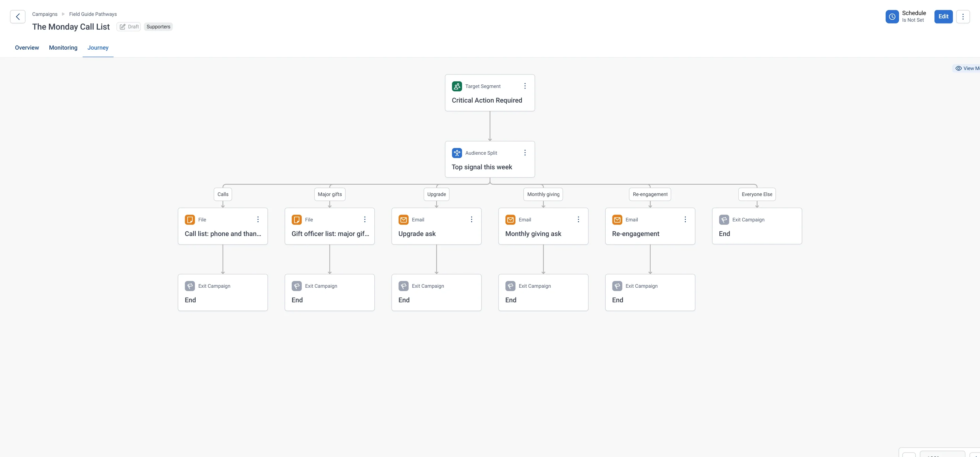Click the Supporters tag
The image size is (980, 457).
point(158,27)
